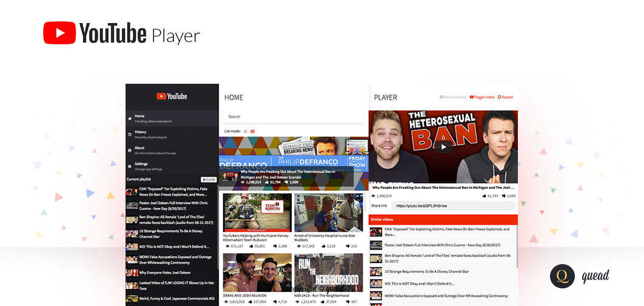This screenshot has width=644, height=306.
Task: Open Settings in the sidebar
Action: click(x=172, y=166)
